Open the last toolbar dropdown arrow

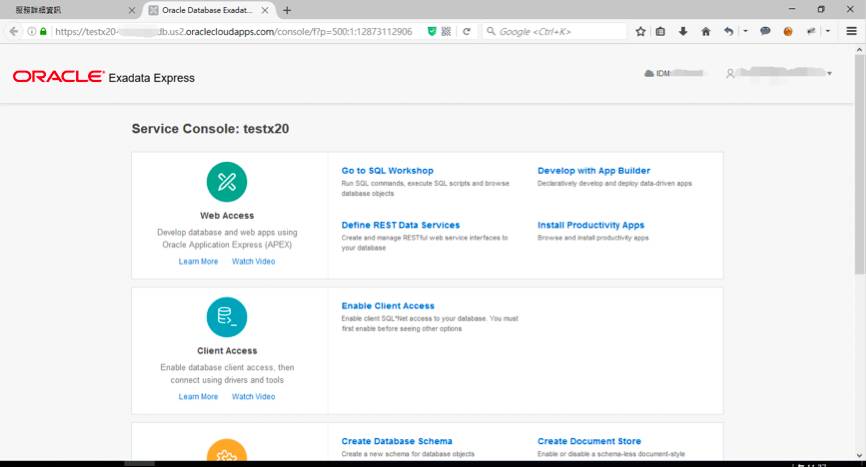(827, 31)
